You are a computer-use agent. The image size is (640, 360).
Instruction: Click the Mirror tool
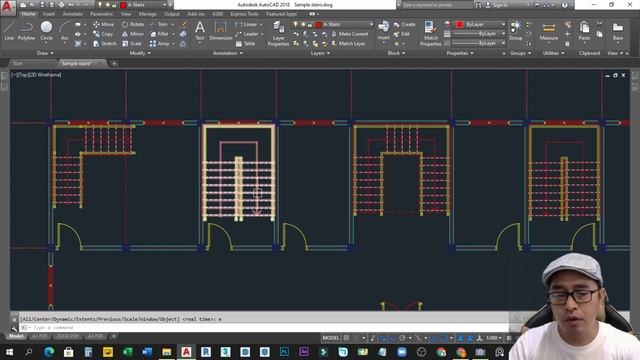[x=133, y=34]
